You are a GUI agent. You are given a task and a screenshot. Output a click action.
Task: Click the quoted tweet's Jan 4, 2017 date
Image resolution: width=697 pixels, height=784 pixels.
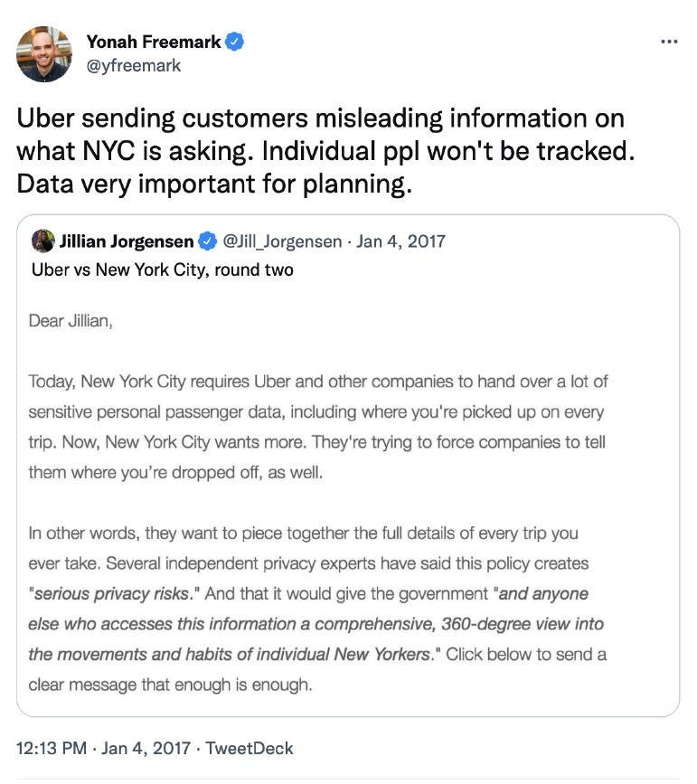coord(400,241)
